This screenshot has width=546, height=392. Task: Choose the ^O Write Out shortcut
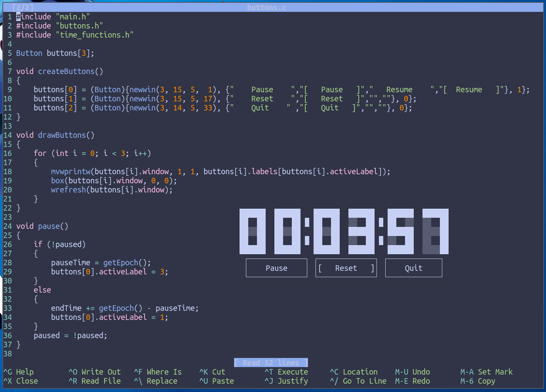(x=95, y=372)
